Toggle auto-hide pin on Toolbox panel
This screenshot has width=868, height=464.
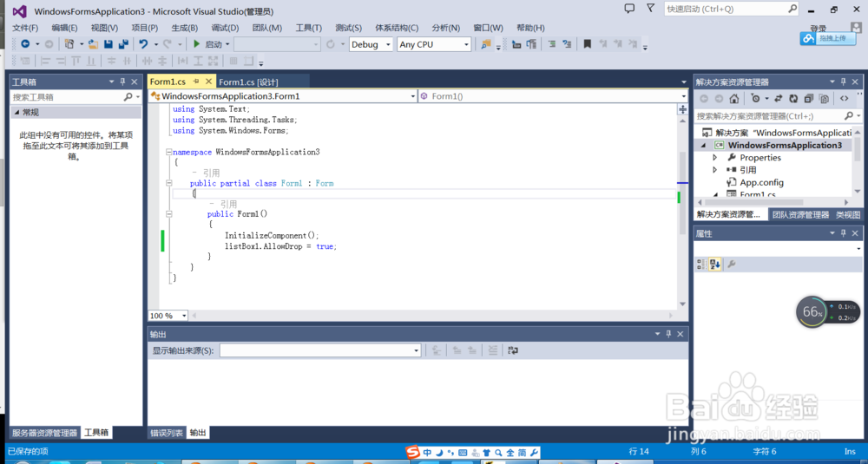[x=123, y=82]
